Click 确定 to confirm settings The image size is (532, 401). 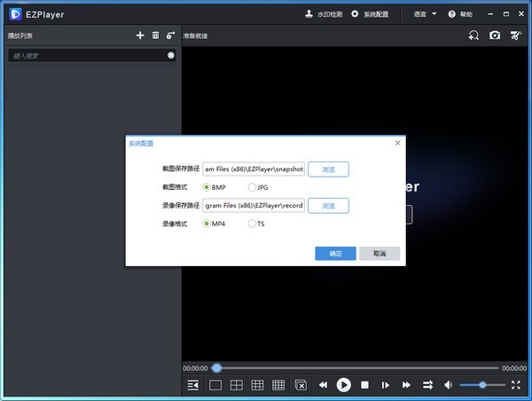tap(335, 254)
